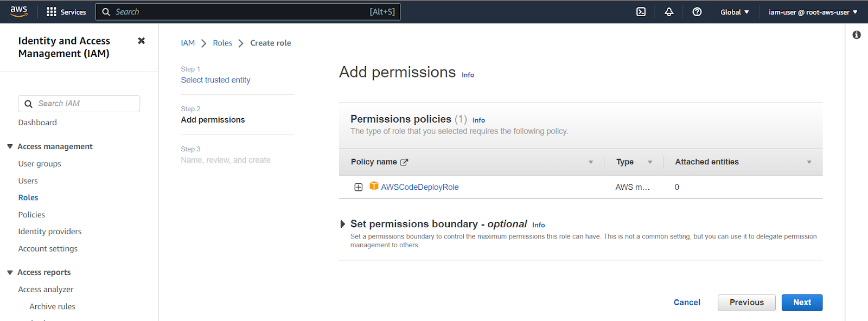Click the info circle icon on right edge
This screenshot has height=321, width=868.
click(857, 35)
